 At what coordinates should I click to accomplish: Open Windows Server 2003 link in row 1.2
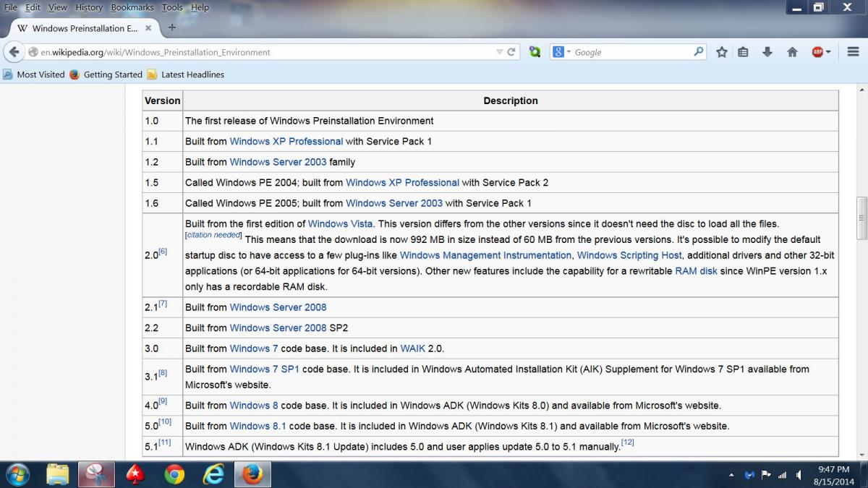(278, 162)
